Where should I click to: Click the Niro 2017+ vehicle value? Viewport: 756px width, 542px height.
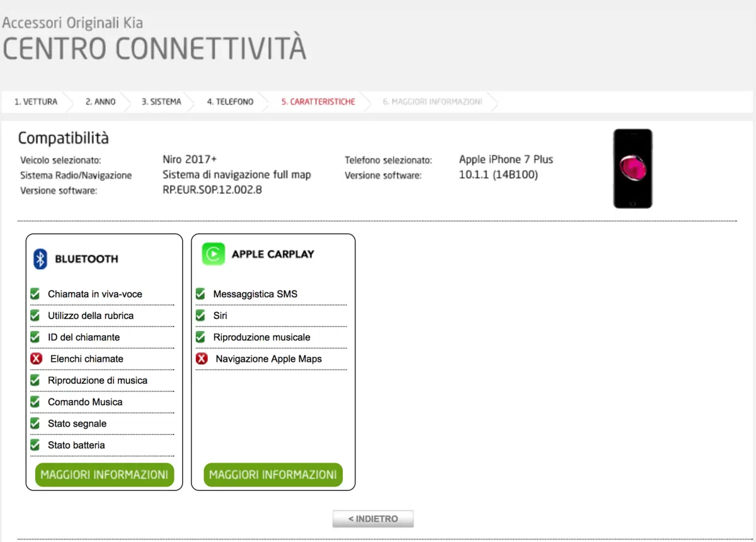click(190, 159)
